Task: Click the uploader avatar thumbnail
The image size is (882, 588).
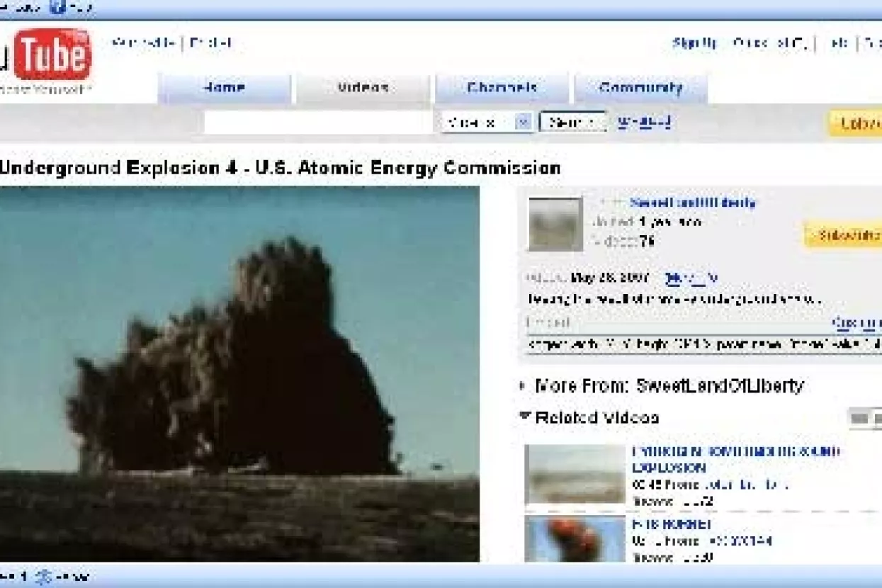Action: 555,224
